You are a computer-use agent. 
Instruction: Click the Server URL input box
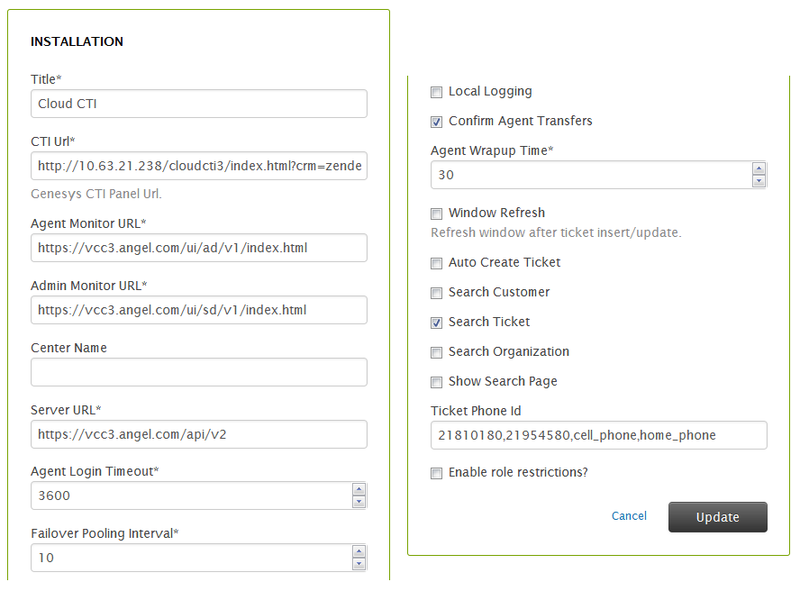click(198, 434)
